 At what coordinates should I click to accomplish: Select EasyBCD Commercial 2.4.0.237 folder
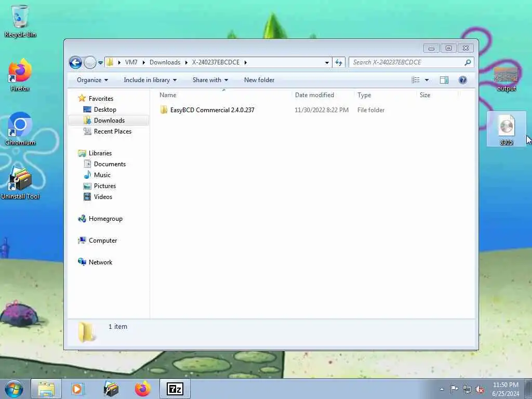click(x=212, y=110)
